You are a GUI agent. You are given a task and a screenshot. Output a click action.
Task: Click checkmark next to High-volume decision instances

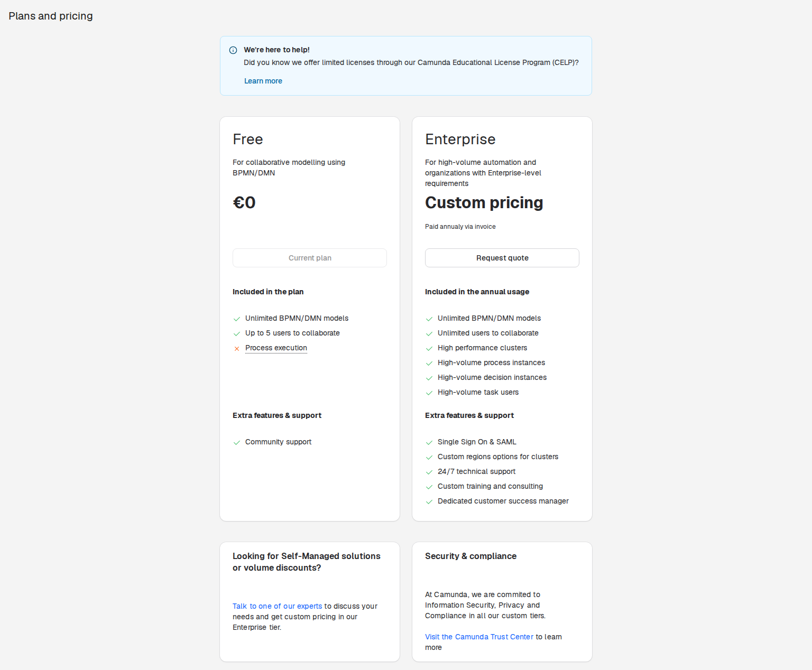point(429,378)
